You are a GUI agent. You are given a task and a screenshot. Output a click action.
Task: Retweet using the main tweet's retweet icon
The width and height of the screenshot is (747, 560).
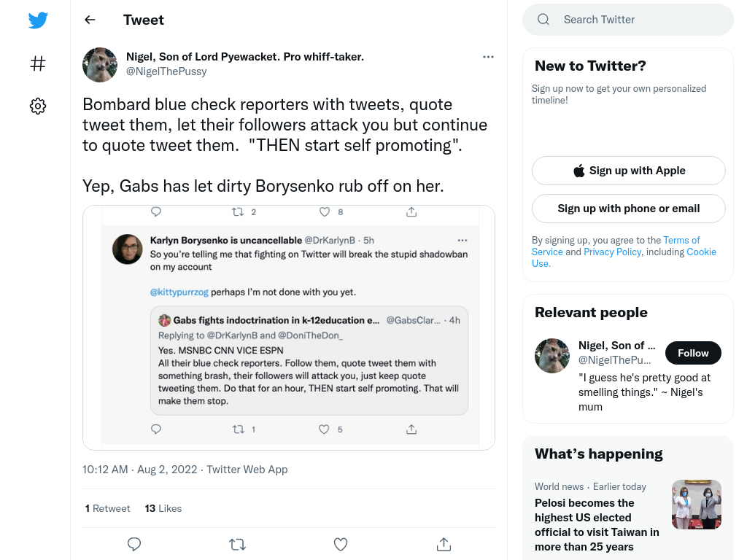click(237, 544)
